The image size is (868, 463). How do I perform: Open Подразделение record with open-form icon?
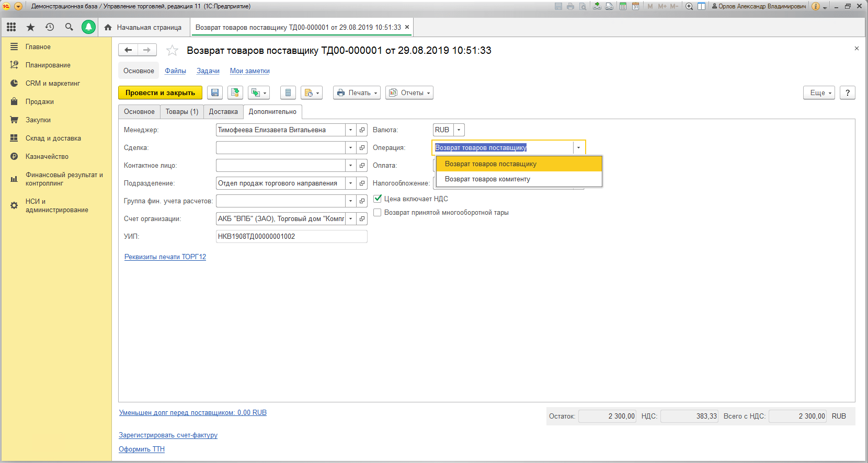(x=362, y=183)
